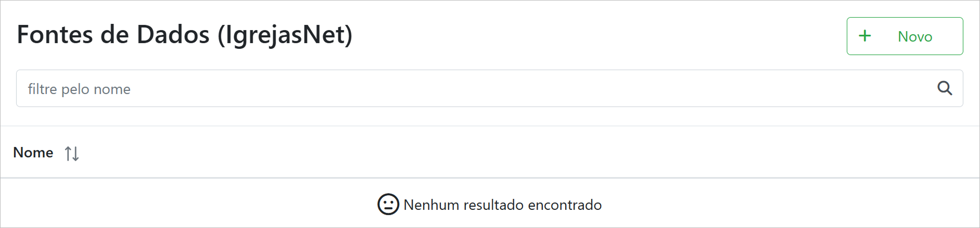
Task: Click the up-down arrow sort indicator
Action: click(72, 153)
